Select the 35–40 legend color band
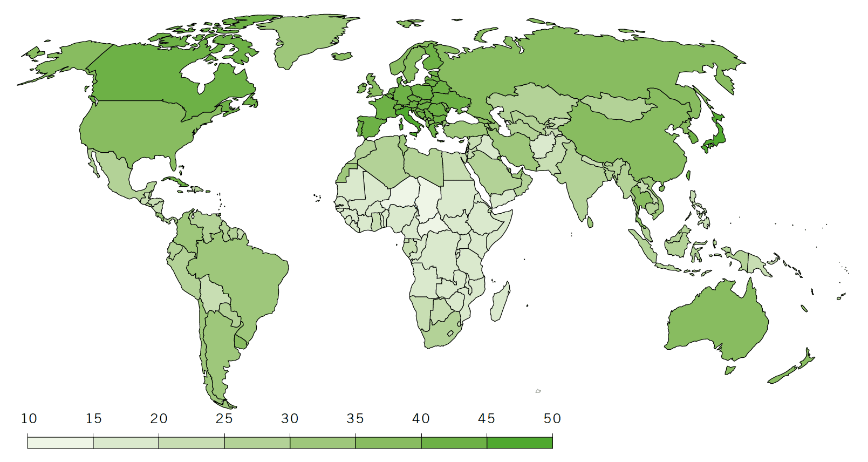Image resolution: width=868 pixels, height=462 pixels. point(388,443)
